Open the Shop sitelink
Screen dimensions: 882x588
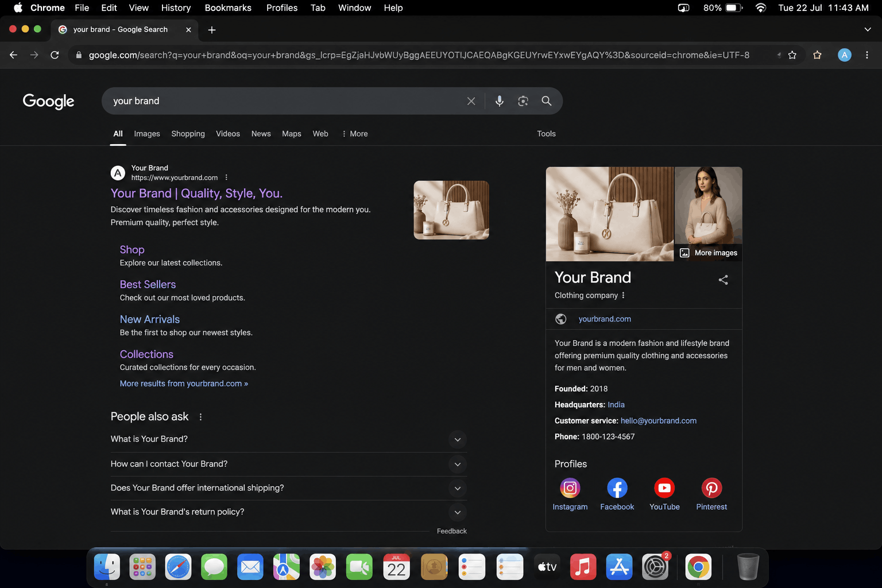(x=132, y=250)
